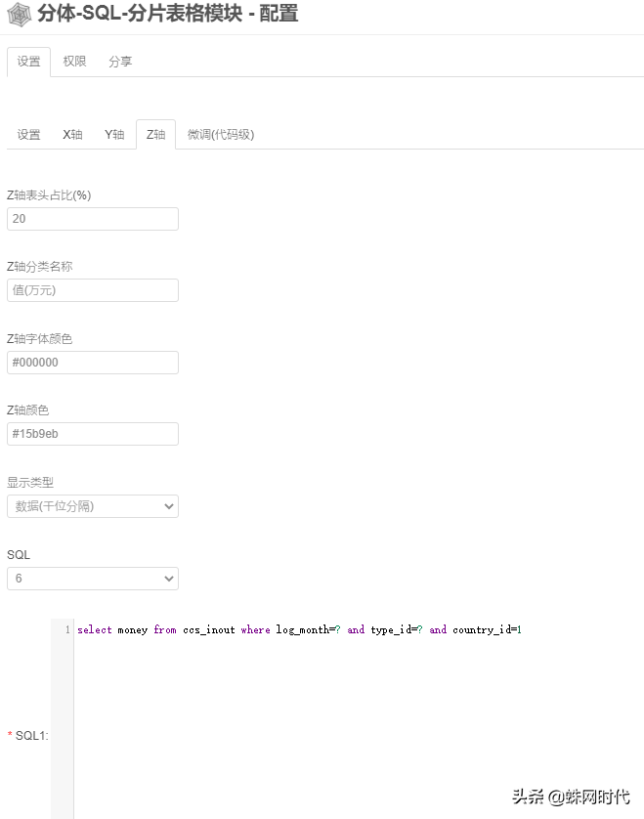Focus the Z轴表头占比(%) input field
Image resolution: width=644 pixels, height=819 pixels.
pyautogui.click(x=93, y=219)
